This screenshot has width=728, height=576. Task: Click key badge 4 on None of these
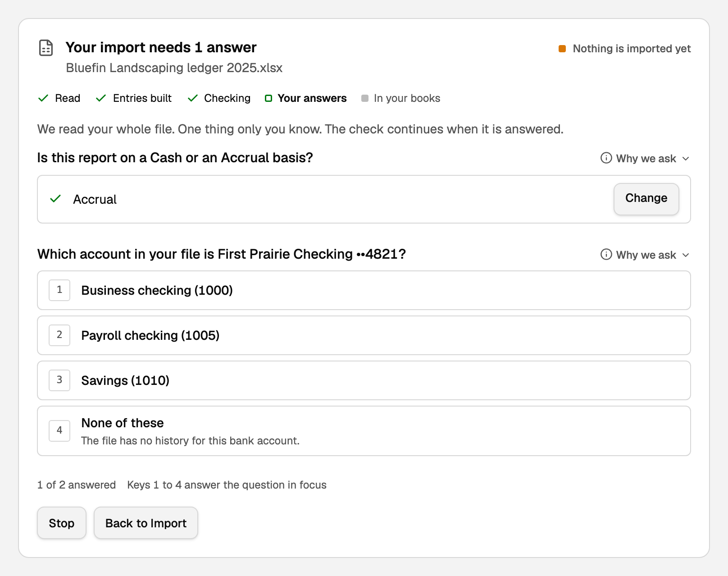(59, 430)
